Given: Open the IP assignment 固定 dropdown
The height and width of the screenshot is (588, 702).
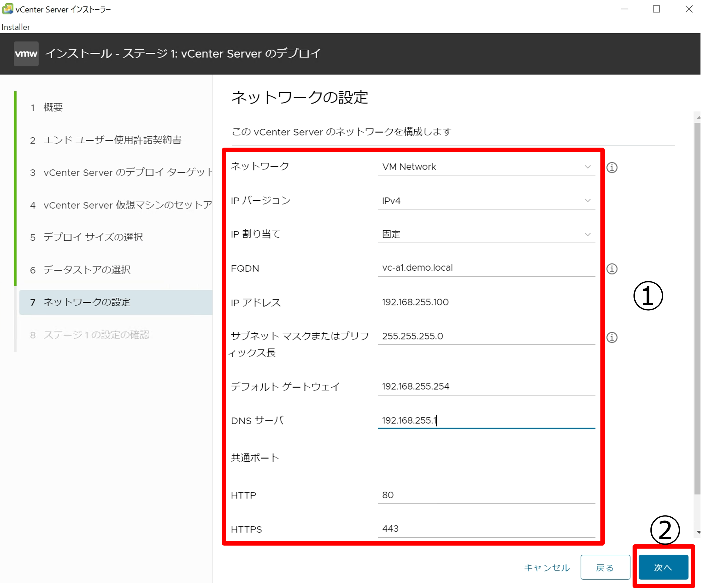Looking at the screenshot, I should [486, 234].
